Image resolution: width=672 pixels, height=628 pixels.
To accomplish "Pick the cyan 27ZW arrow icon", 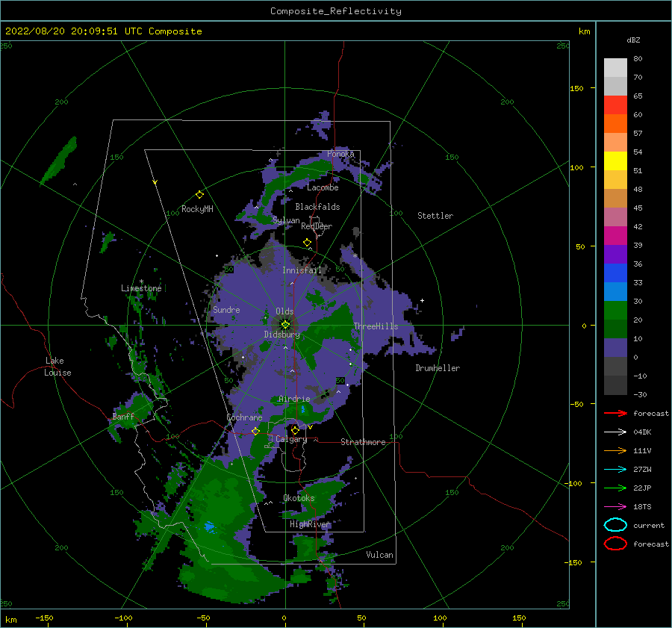I will point(615,470).
